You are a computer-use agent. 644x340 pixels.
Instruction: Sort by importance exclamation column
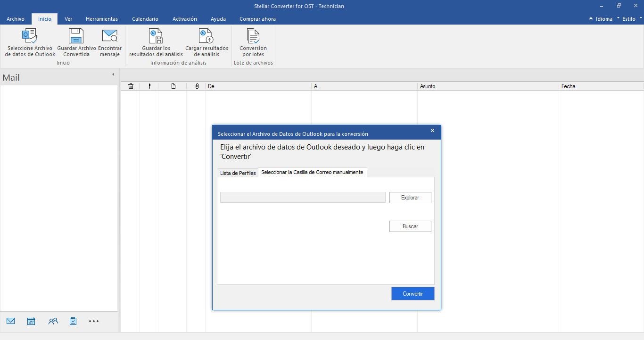click(149, 86)
